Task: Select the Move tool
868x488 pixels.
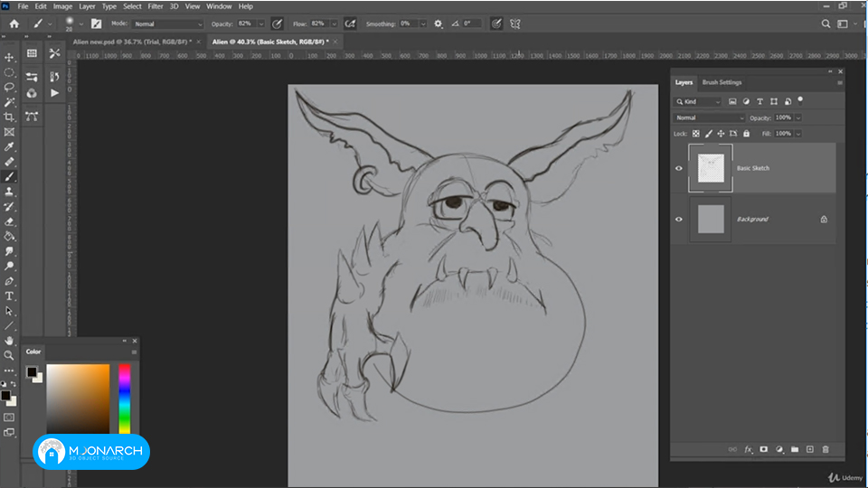Action: (x=9, y=57)
